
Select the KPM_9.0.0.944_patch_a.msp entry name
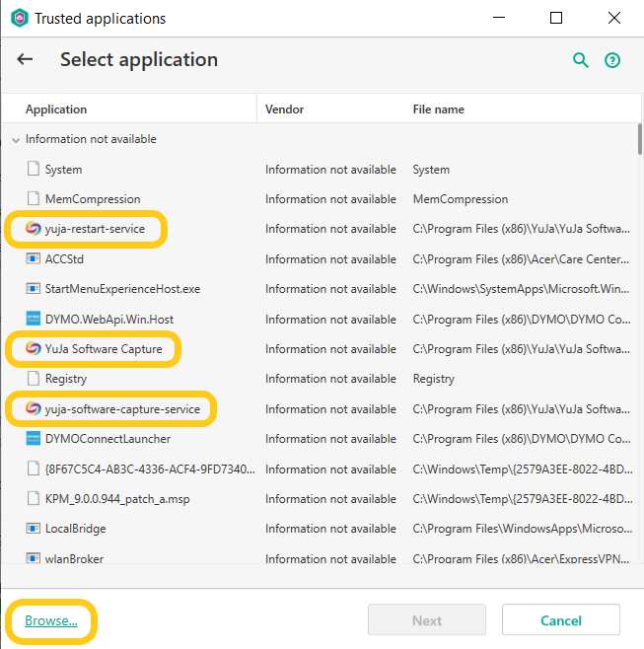click(x=117, y=499)
